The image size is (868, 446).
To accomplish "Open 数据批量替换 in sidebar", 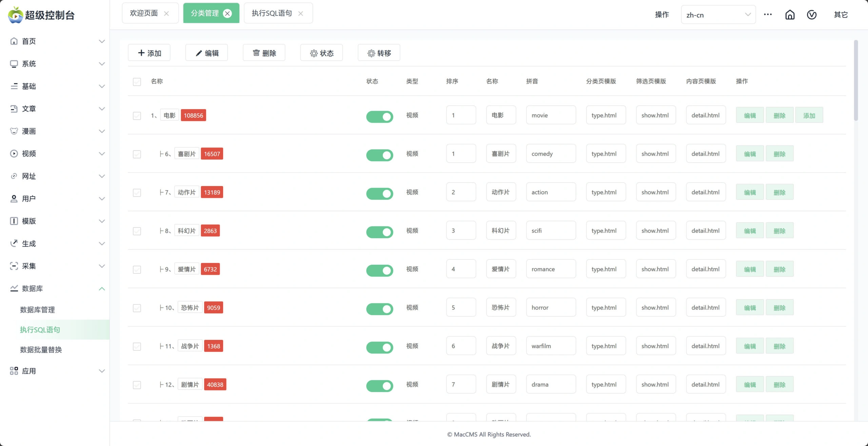I will coord(41,350).
